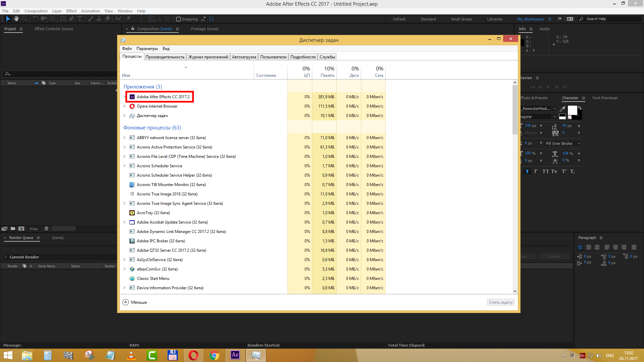Select the Brush tool in After Effects
Viewport: 644px width, 362px height.
pyautogui.click(x=91, y=19)
